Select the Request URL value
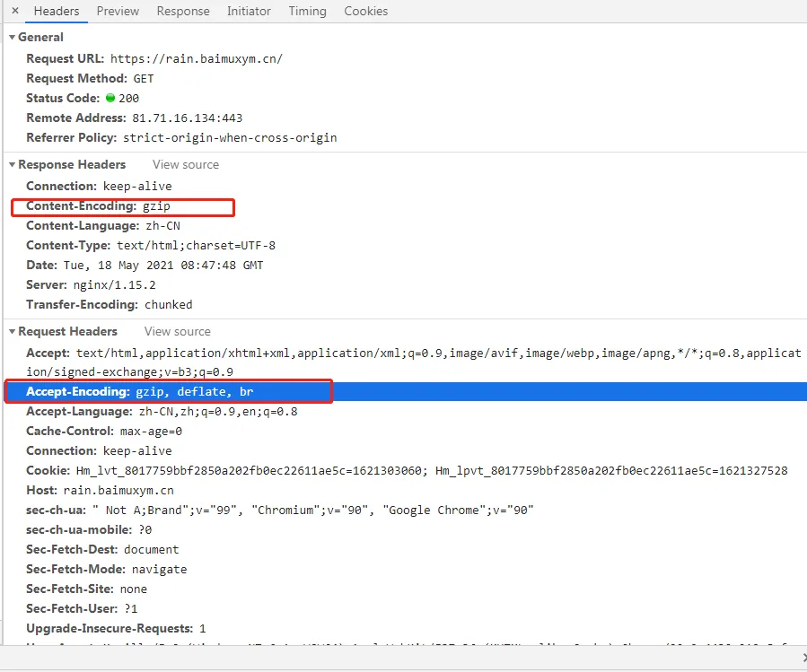Screen dimensions: 807x672 pos(197,58)
